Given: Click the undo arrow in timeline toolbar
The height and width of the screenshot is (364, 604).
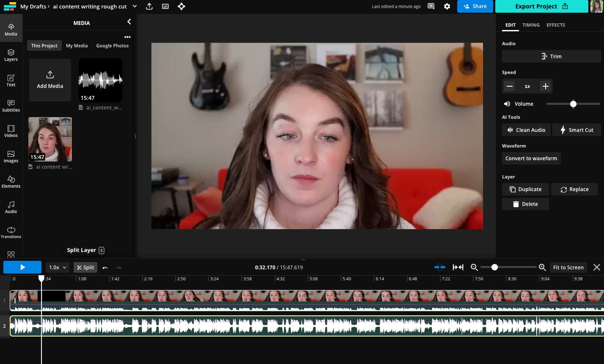Looking at the screenshot, I should (x=105, y=268).
